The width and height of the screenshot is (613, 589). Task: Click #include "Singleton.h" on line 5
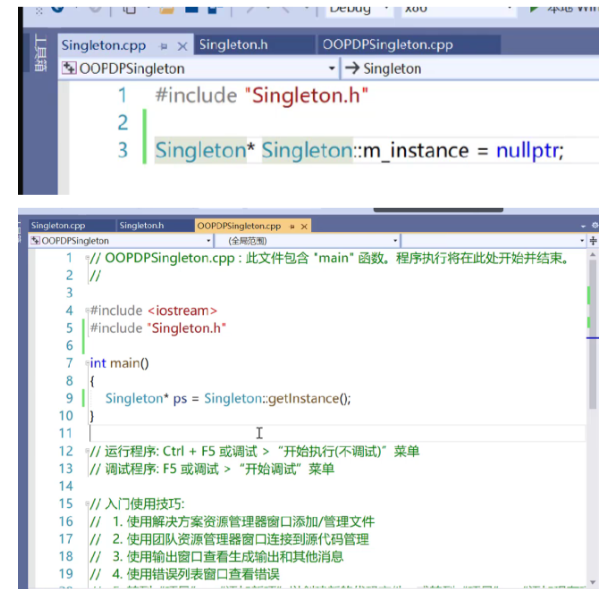[x=158, y=328]
